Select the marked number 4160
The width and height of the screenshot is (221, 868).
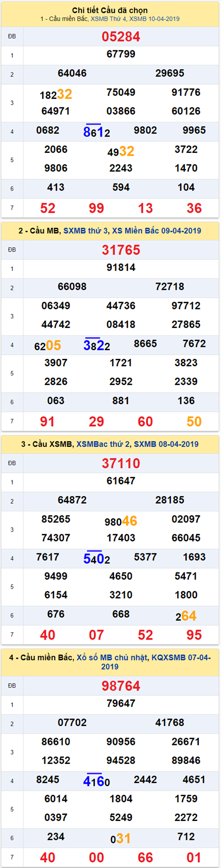pyautogui.click(x=97, y=782)
